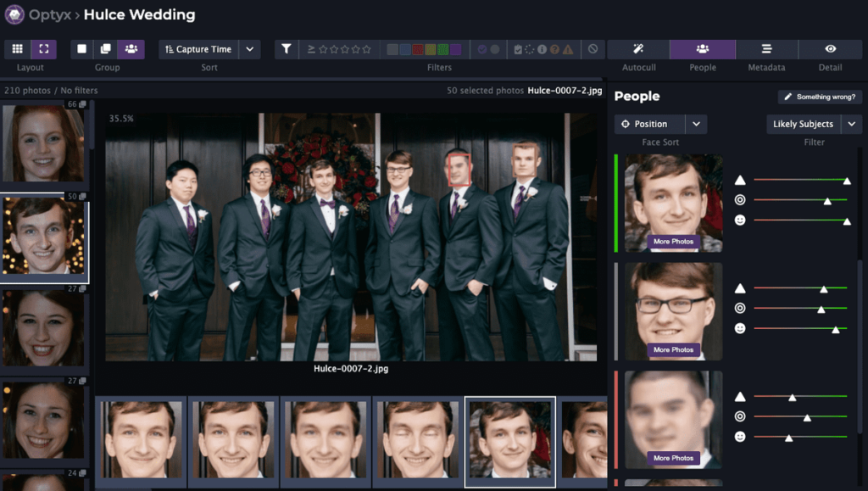Click the 'Something wrong?' button
868x491 pixels.
820,97
